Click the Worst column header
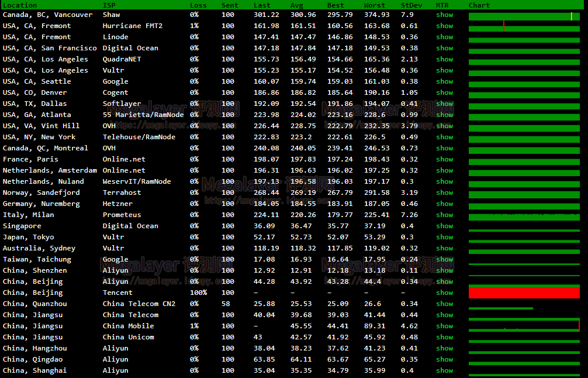Image resolution: width=588 pixels, height=378 pixels. coord(374,5)
